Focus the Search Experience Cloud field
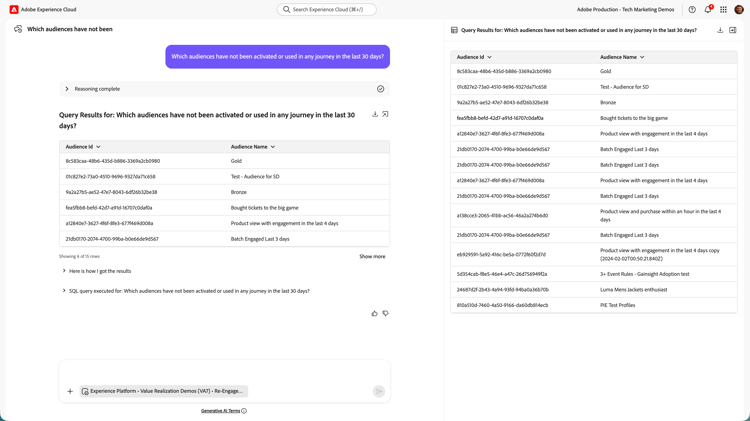The width and height of the screenshot is (750, 421). click(x=327, y=10)
